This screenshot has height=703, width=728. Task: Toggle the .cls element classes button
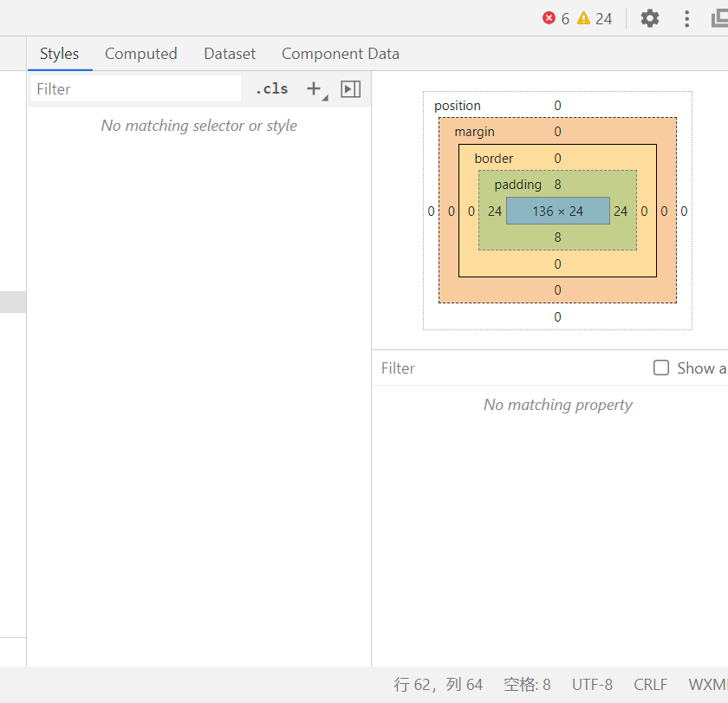click(272, 88)
